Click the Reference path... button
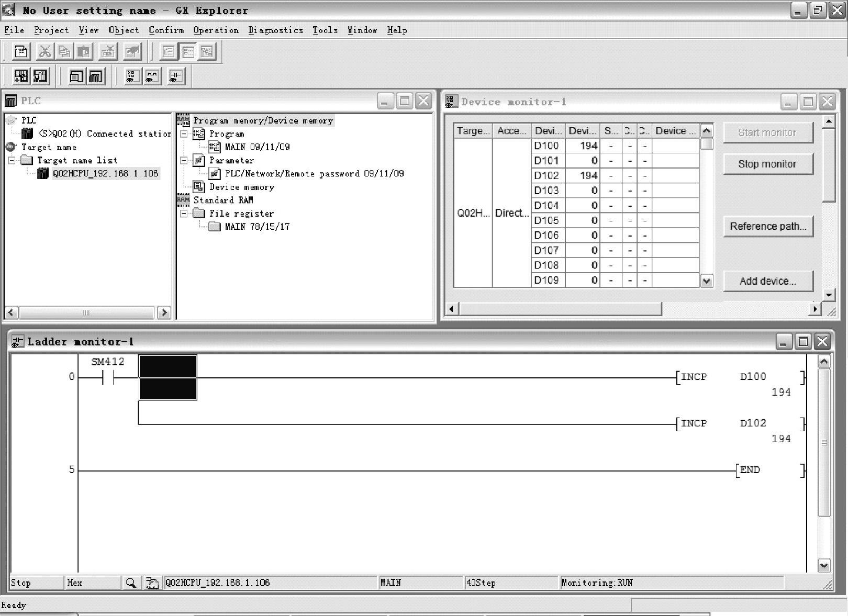 pyautogui.click(x=768, y=226)
